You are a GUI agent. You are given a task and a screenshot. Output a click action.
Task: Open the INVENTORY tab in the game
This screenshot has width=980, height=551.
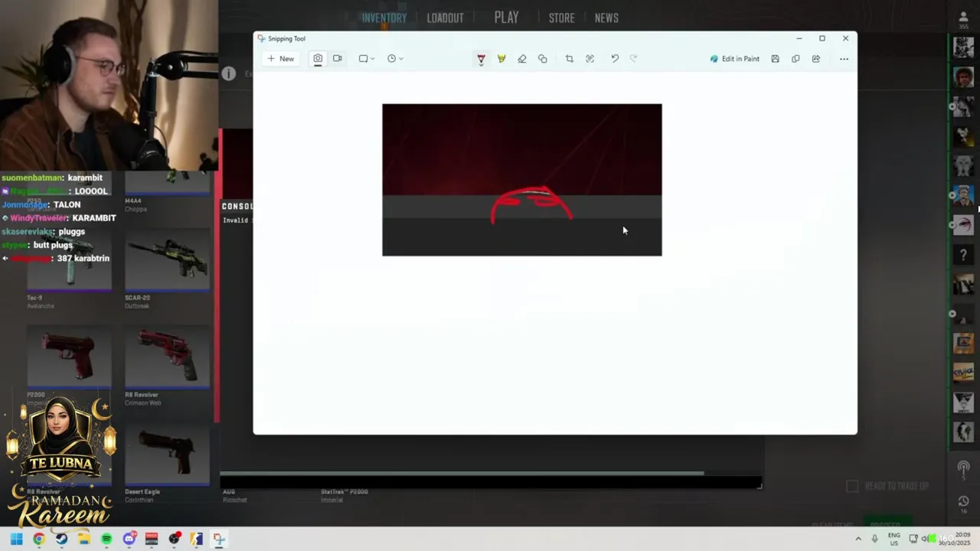click(384, 18)
